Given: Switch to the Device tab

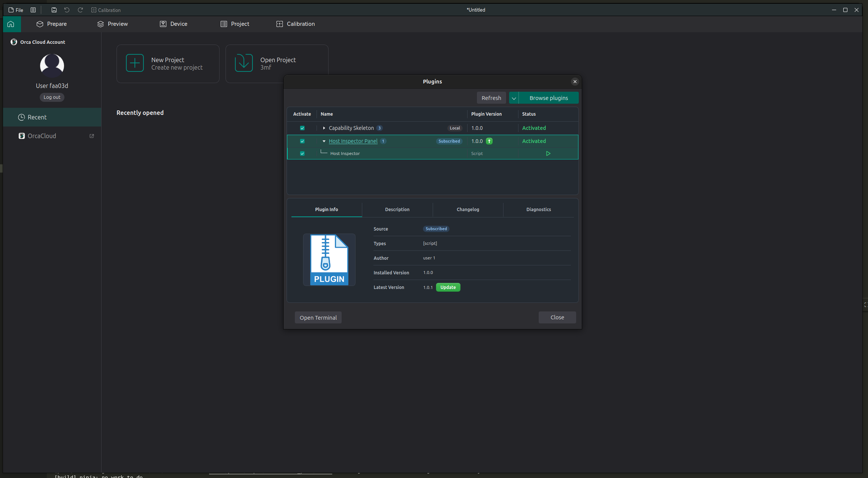Looking at the screenshot, I should point(173,24).
